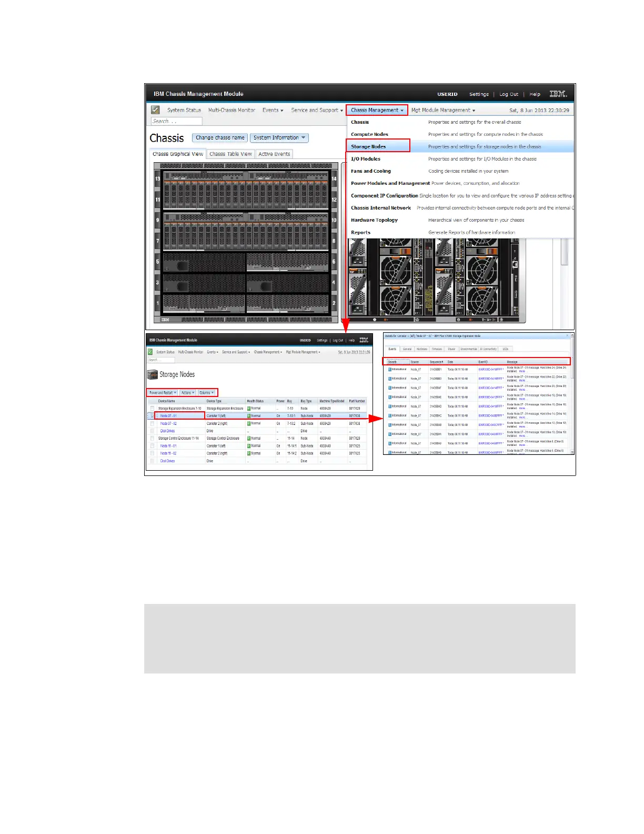
Task: Select chassis bay 1 in the graphical front view
Action: [204, 303]
